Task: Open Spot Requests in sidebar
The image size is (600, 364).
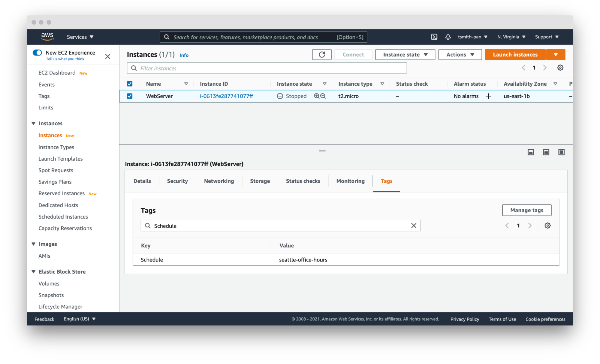Action: pos(56,170)
